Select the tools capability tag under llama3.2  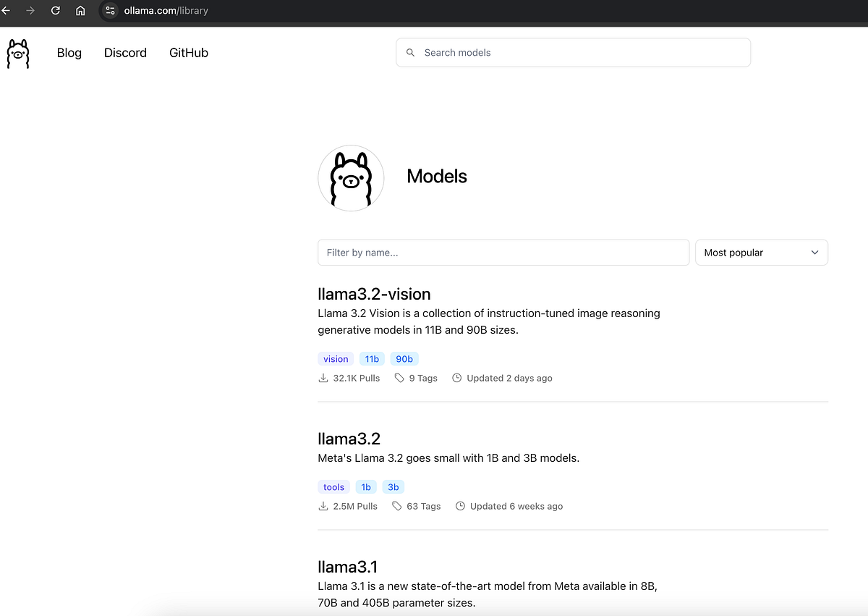coord(333,486)
